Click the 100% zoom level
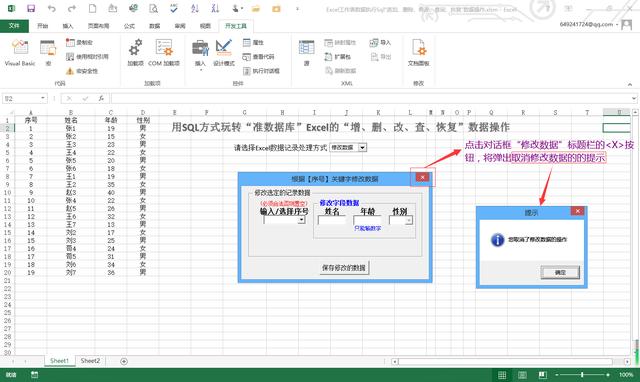This screenshot has height=382, width=640. click(626, 375)
